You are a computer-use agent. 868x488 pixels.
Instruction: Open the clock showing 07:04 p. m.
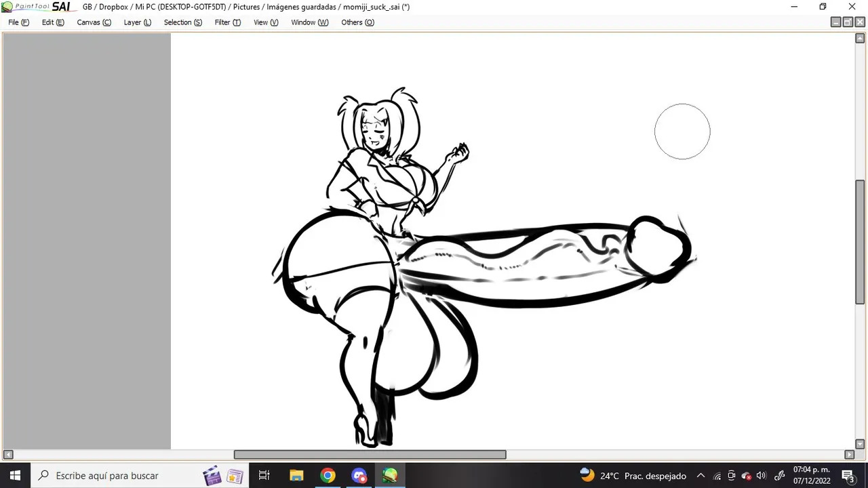[x=812, y=476]
